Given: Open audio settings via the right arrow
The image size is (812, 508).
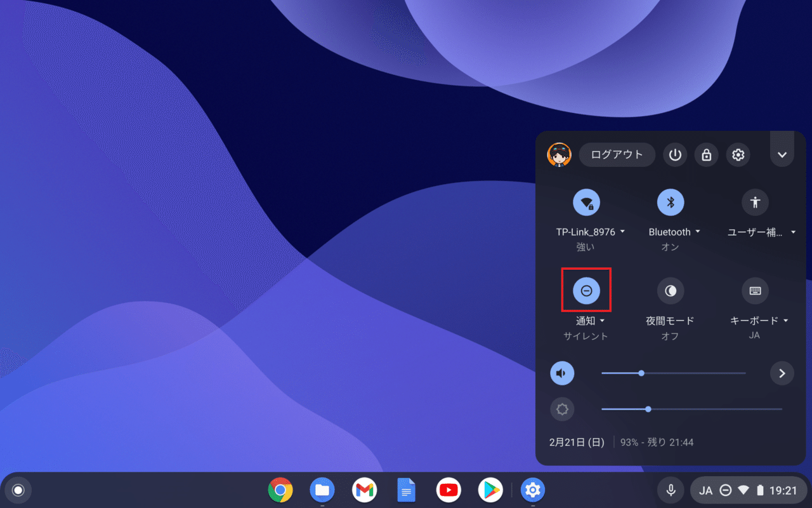Looking at the screenshot, I should (782, 373).
